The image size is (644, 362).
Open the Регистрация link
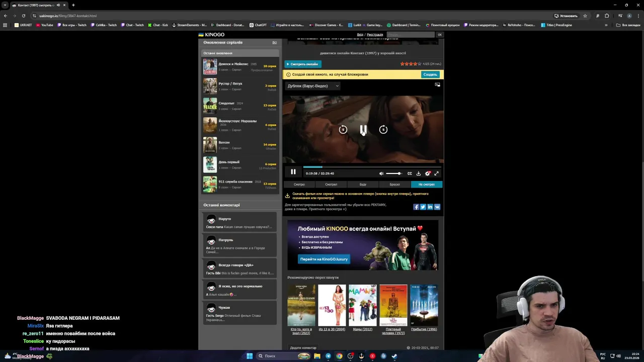375,35
